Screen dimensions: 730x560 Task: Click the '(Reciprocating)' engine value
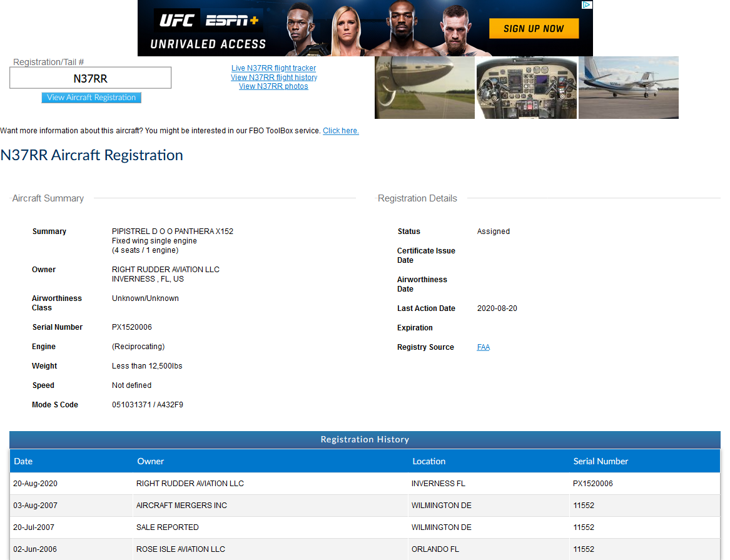click(138, 347)
